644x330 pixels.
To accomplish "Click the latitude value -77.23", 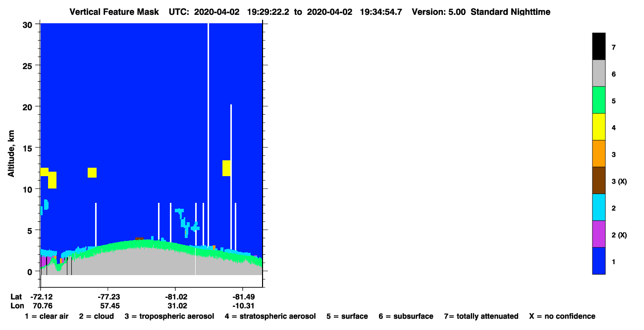I will point(108,297).
